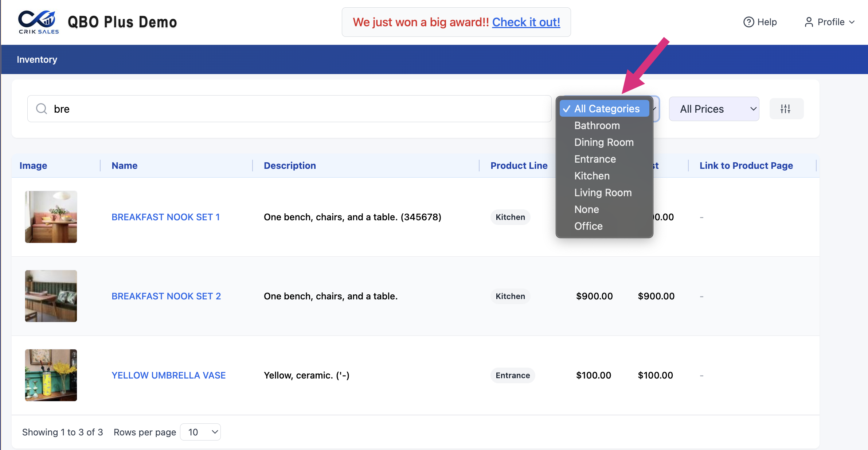
Task: Click Kitchen tag in Nook Set 2 row
Action: [x=510, y=296]
